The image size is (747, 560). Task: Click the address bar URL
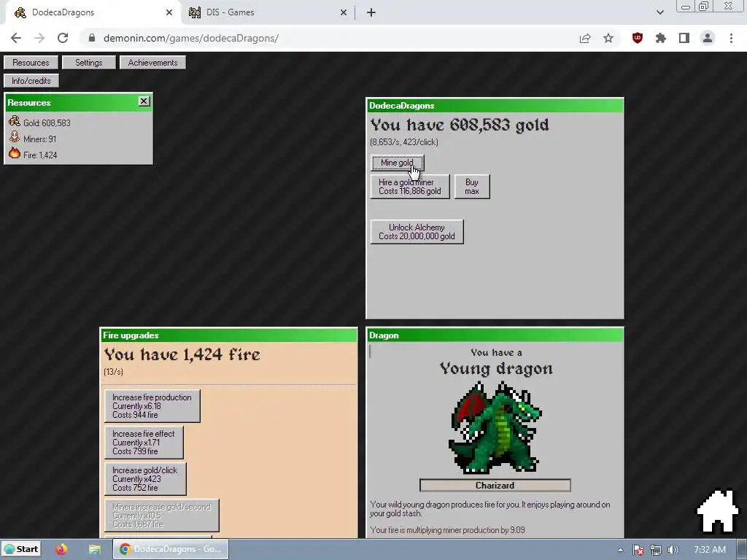pos(190,38)
